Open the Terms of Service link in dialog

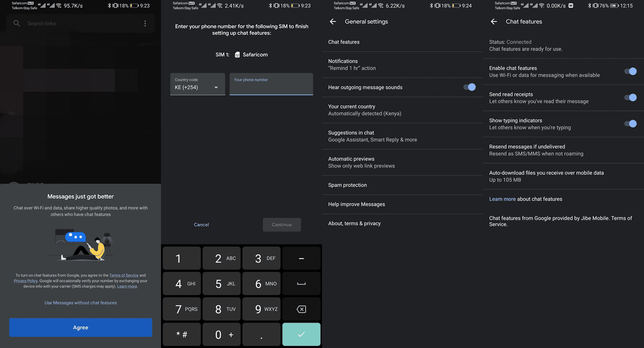(124, 276)
